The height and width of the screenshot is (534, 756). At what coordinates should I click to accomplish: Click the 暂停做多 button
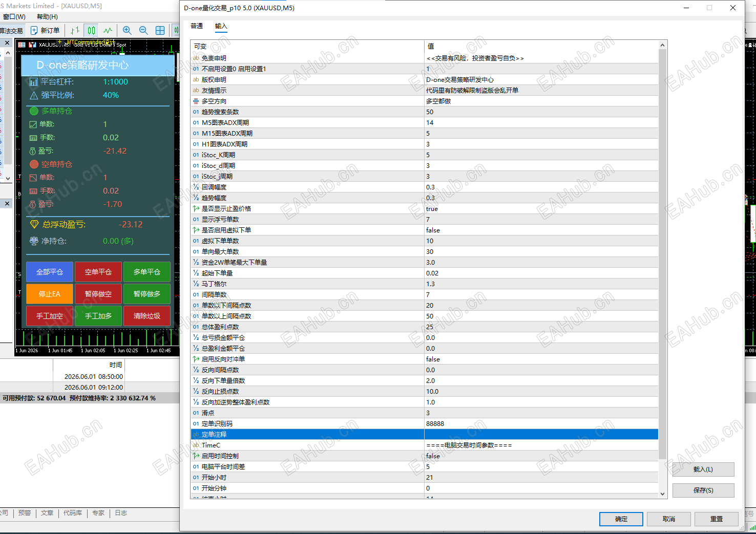pyautogui.click(x=147, y=294)
